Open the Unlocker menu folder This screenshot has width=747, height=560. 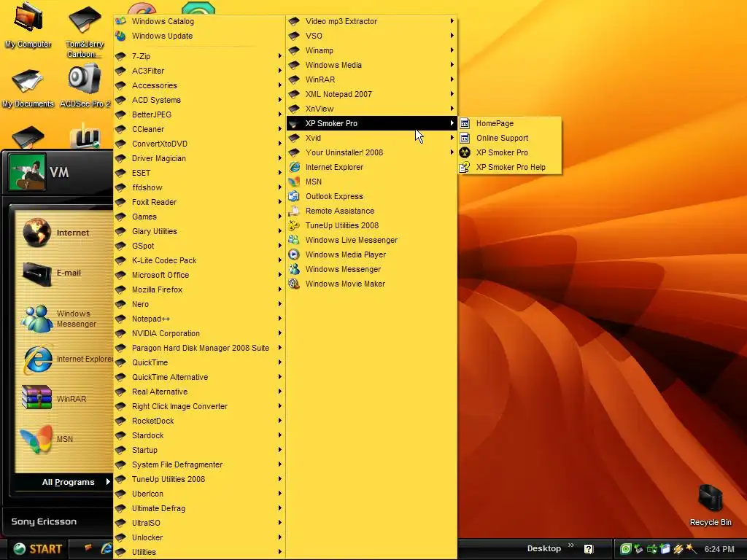[199, 537]
